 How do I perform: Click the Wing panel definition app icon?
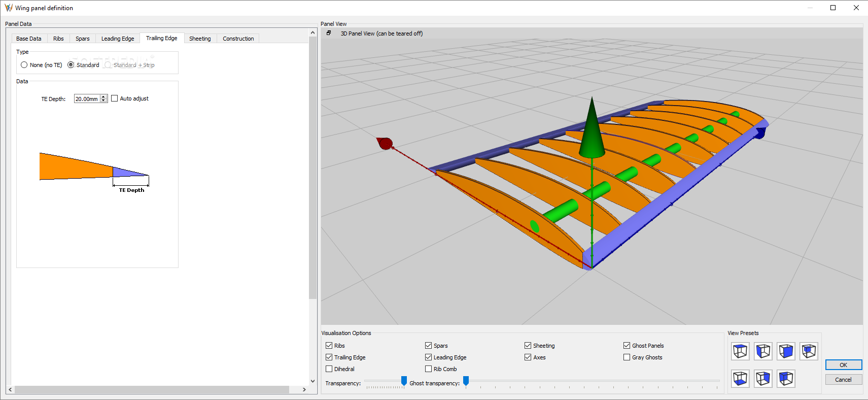8,8
